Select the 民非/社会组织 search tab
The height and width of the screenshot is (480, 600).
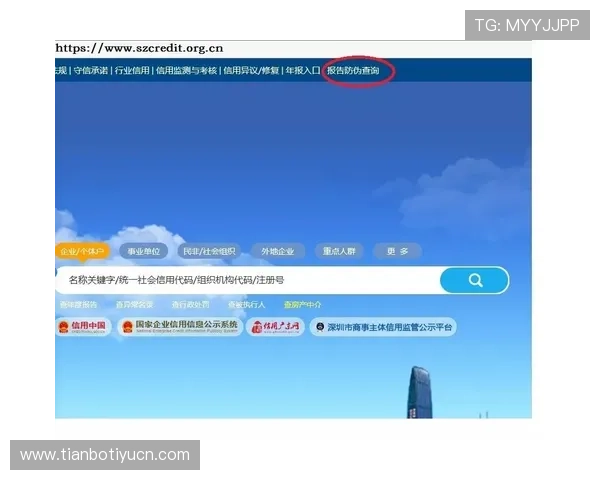[209, 251]
